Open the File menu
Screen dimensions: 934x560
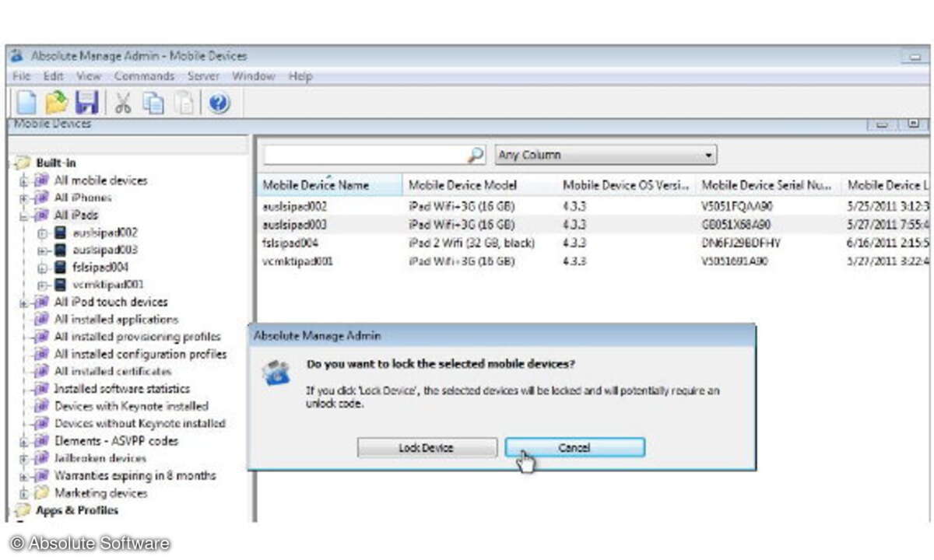[21, 76]
